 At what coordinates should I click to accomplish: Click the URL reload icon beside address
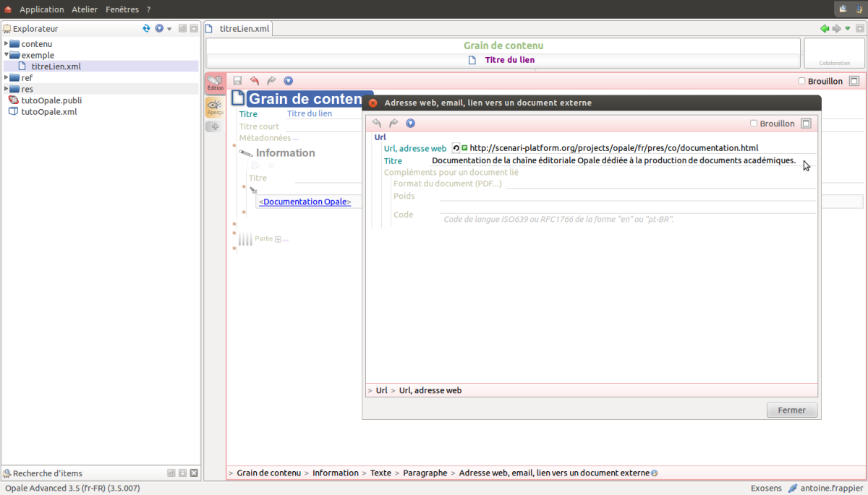(456, 148)
